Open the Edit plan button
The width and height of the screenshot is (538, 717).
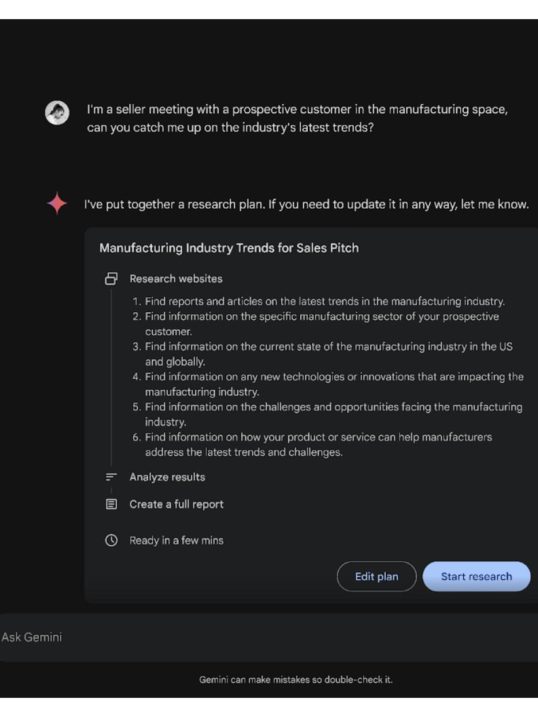(377, 576)
